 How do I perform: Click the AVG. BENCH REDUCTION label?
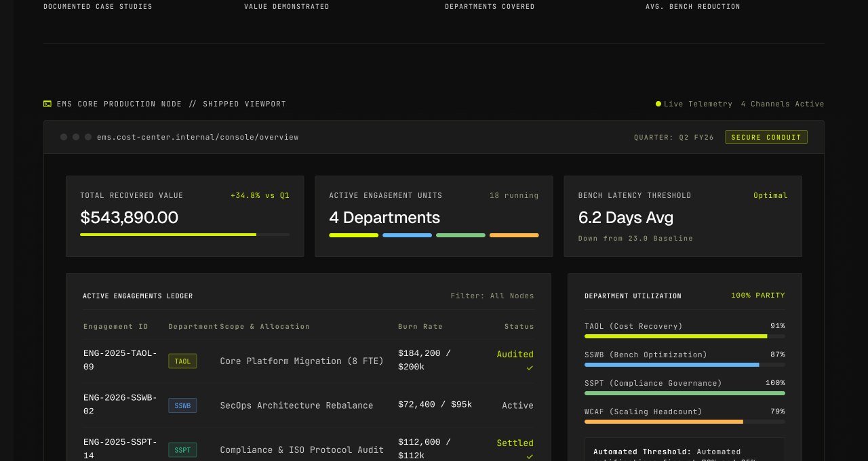[693, 7]
